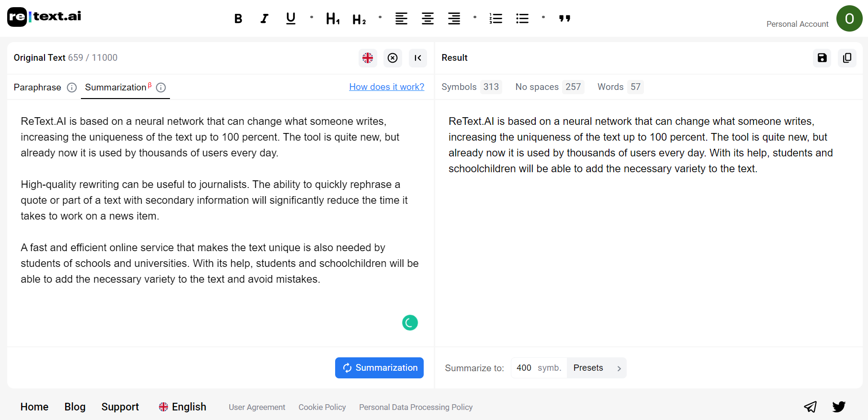Click the No spaces 257 counter
The height and width of the screenshot is (420, 868).
pos(549,87)
